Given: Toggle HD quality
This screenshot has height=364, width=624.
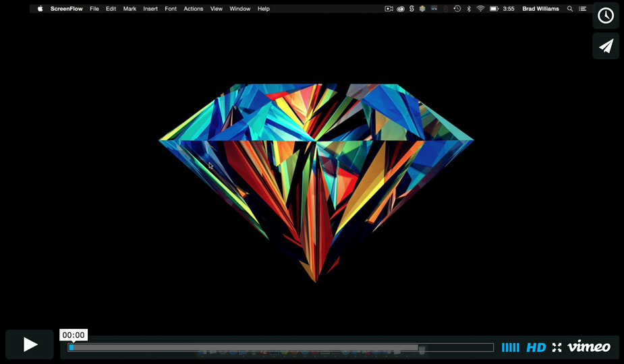Looking at the screenshot, I should [536, 347].
